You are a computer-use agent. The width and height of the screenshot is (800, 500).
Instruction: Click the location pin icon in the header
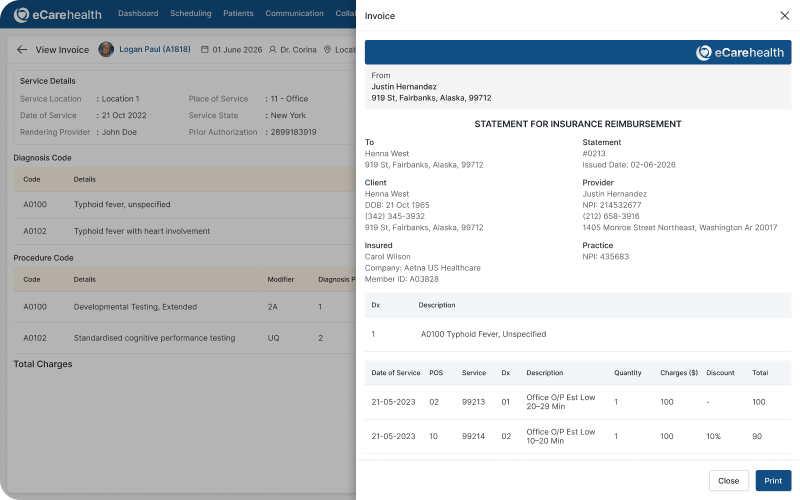[328, 49]
